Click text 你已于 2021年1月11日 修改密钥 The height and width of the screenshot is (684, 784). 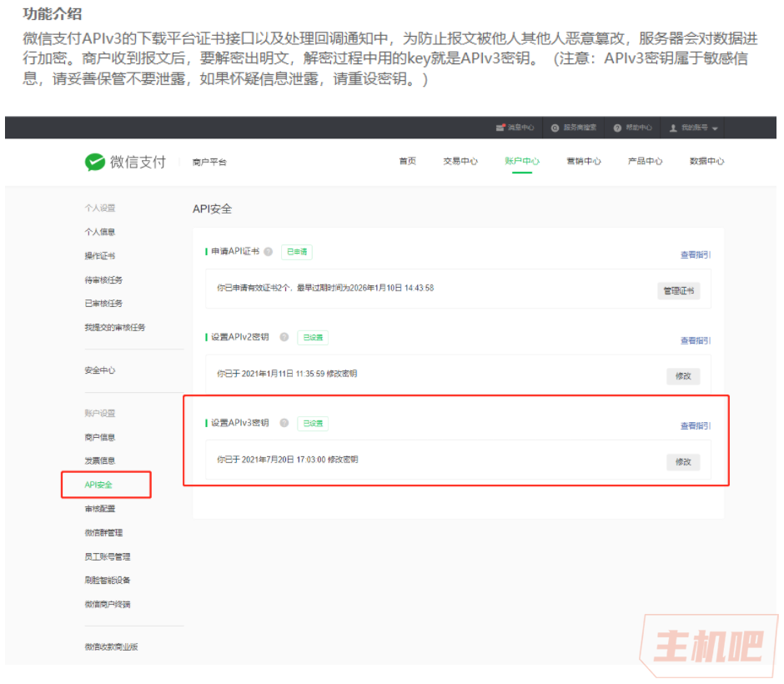[x=287, y=374]
